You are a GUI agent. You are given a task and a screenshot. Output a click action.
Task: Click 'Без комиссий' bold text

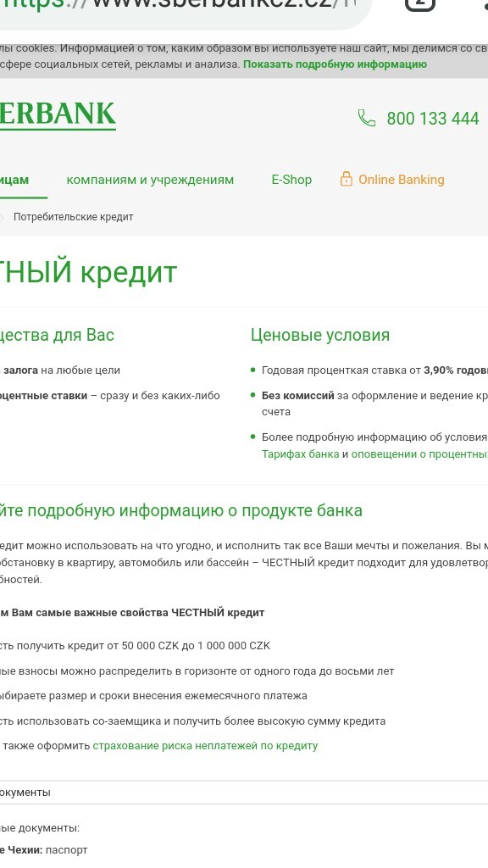point(297,396)
